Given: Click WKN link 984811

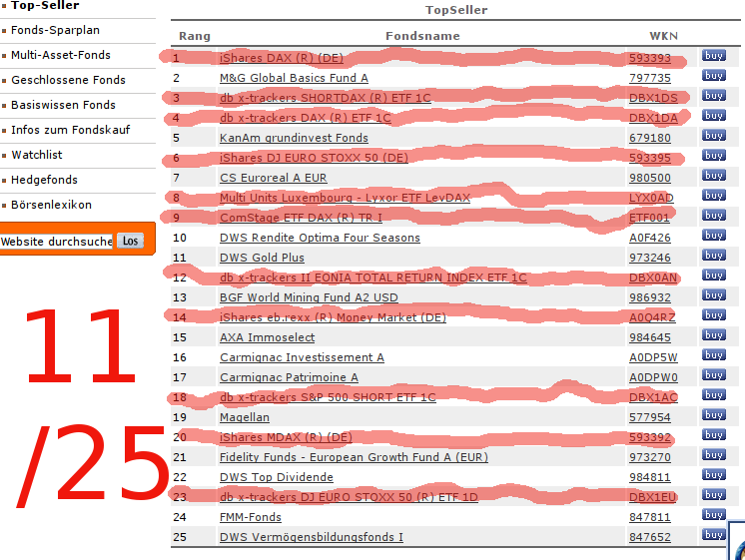Looking at the screenshot, I should 650,477.
